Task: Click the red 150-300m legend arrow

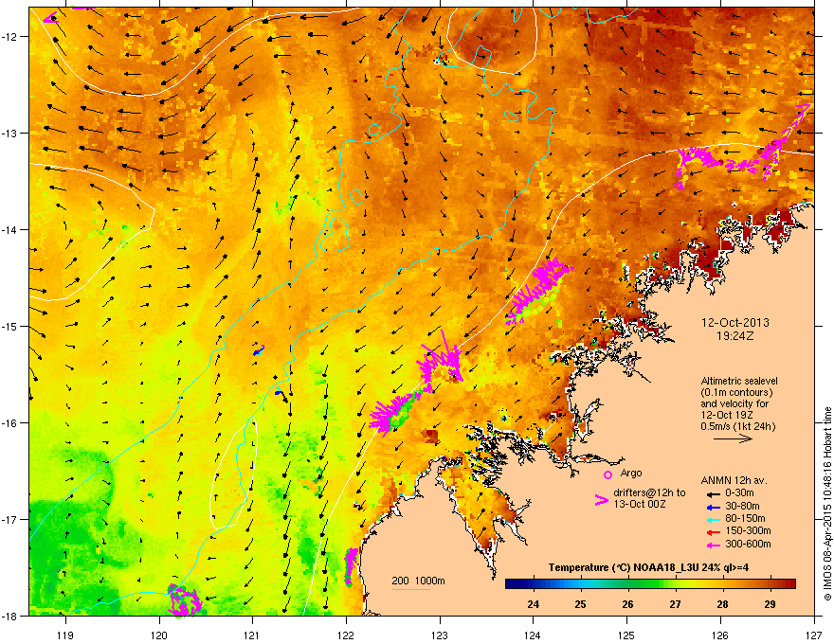Action: 712,531
